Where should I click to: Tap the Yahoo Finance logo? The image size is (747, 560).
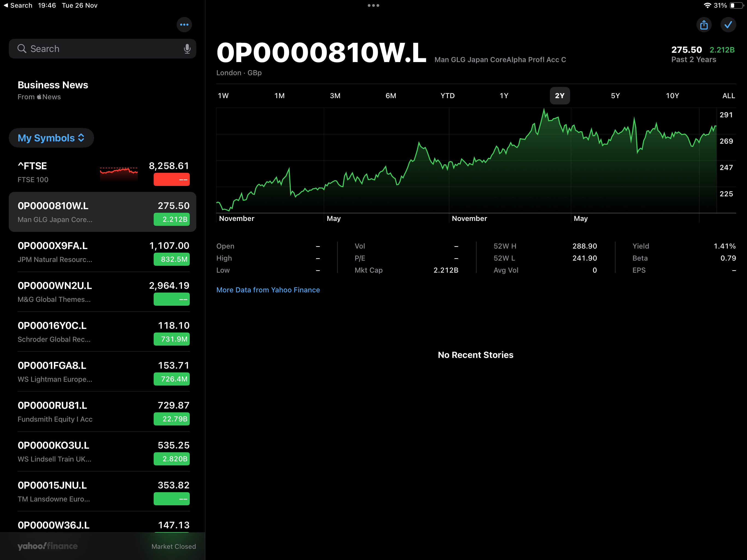48,546
